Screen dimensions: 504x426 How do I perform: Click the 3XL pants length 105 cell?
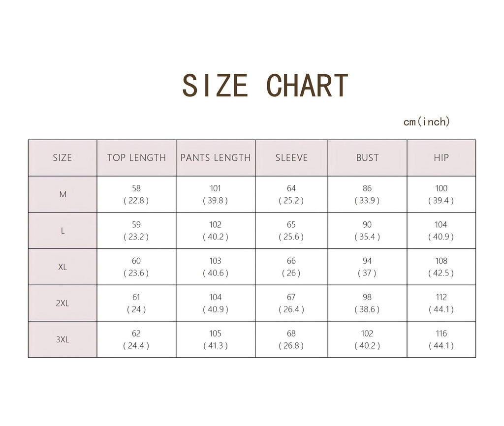216,339
